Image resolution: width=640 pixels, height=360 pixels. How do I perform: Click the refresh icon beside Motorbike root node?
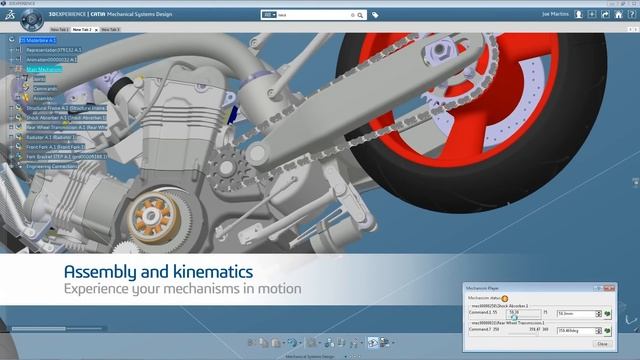coord(11,40)
